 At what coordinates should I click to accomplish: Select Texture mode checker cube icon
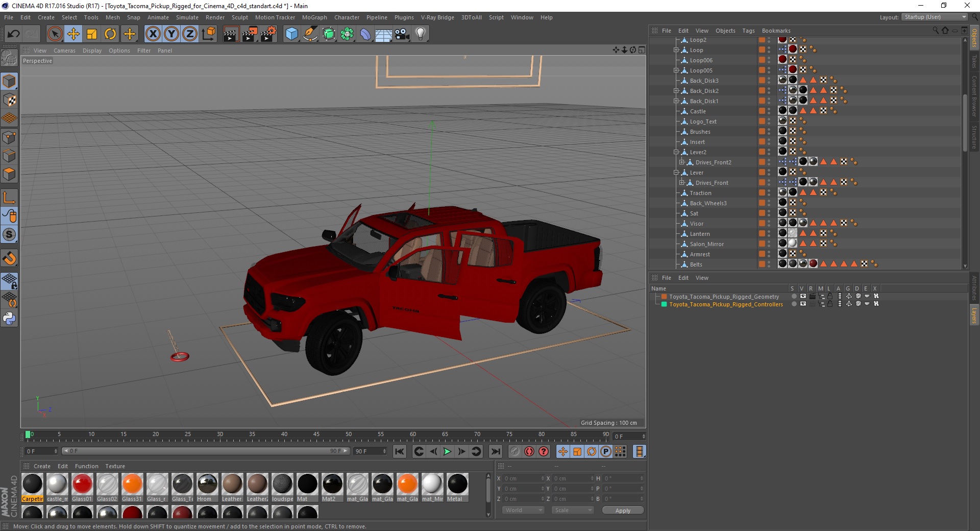pos(9,100)
